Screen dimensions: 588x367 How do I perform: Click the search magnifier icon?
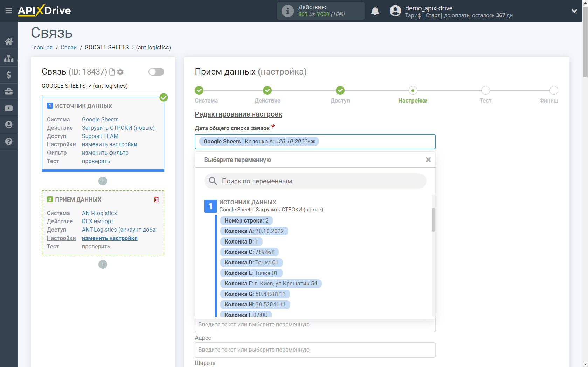click(x=213, y=181)
